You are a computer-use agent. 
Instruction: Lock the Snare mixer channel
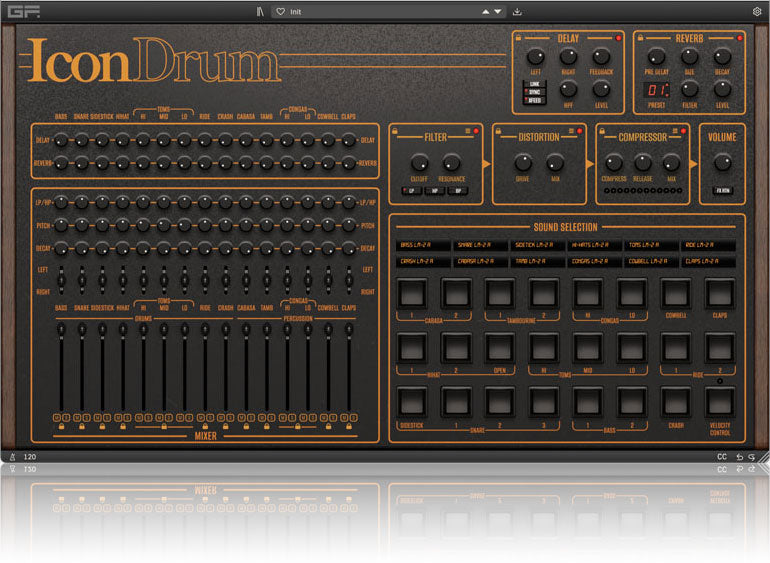tap(82, 427)
